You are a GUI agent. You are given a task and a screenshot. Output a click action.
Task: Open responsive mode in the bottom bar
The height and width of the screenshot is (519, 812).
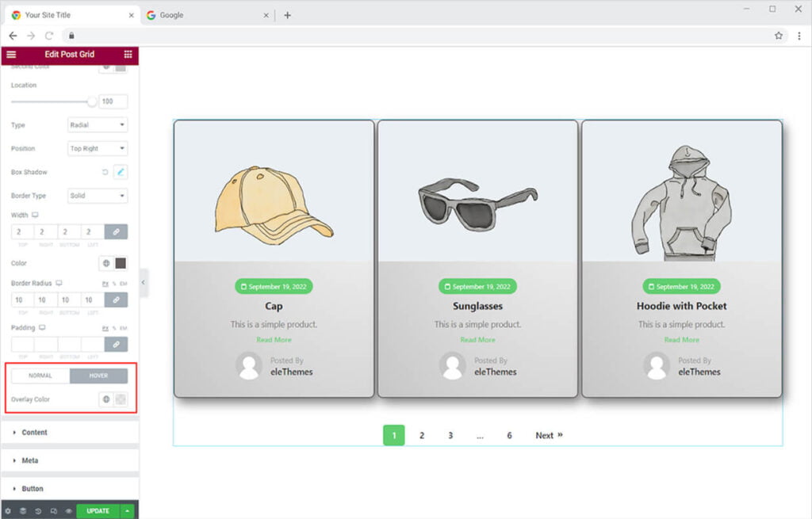[x=53, y=511]
